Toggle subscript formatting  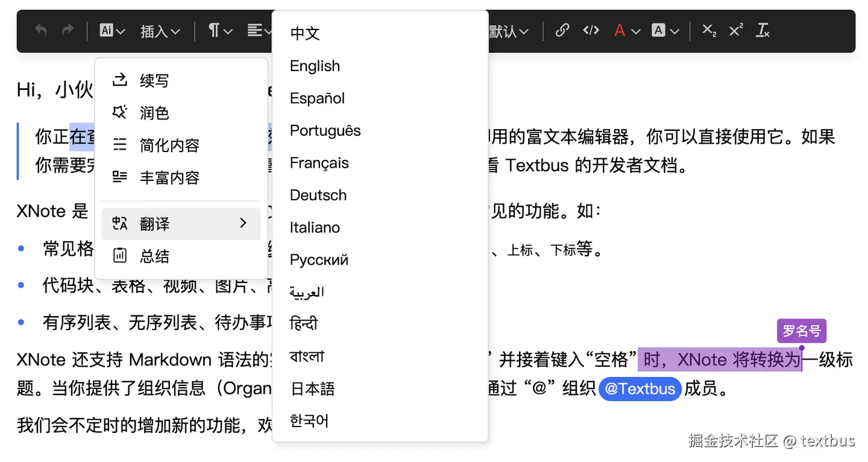click(x=709, y=31)
